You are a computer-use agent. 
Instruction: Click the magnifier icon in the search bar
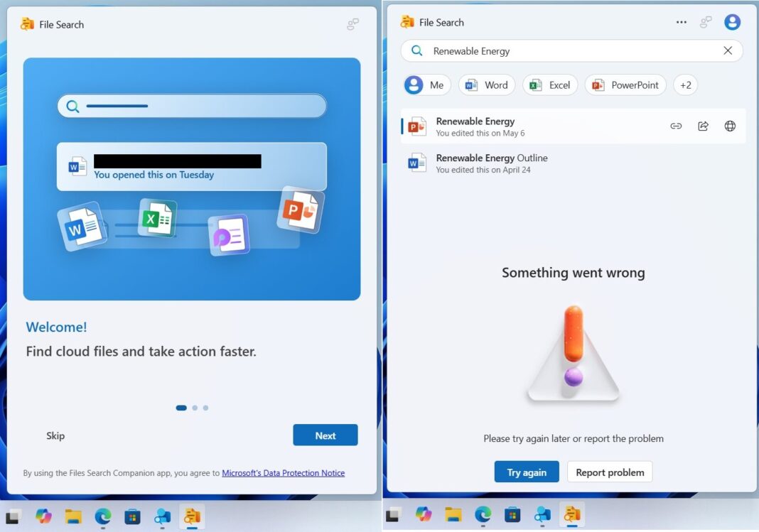click(416, 51)
